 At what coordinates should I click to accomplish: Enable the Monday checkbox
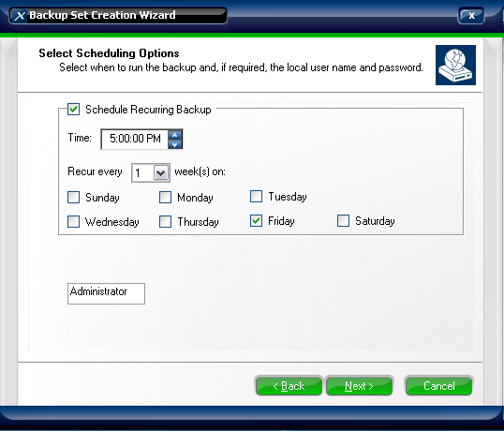click(165, 198)
